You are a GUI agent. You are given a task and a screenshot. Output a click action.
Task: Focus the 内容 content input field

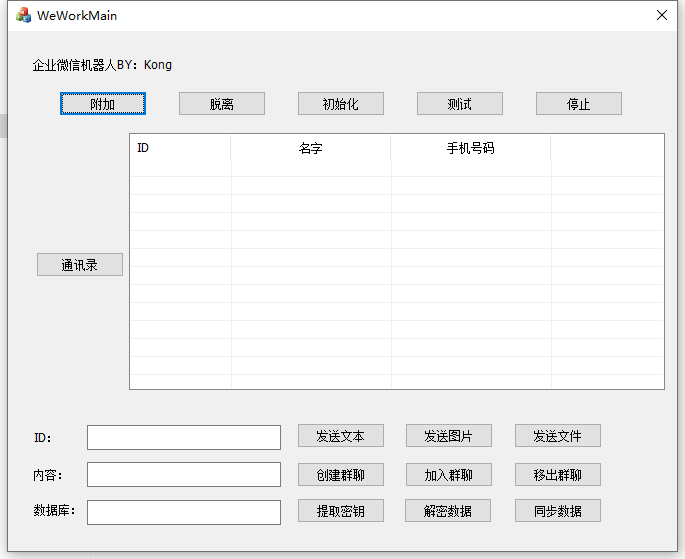tap(184, 474)
